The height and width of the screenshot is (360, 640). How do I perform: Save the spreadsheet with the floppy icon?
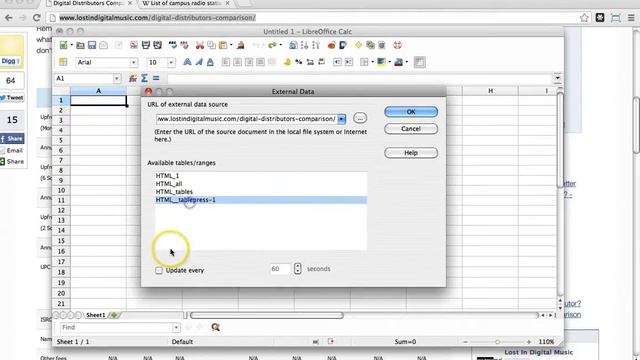tap(92, 45)
